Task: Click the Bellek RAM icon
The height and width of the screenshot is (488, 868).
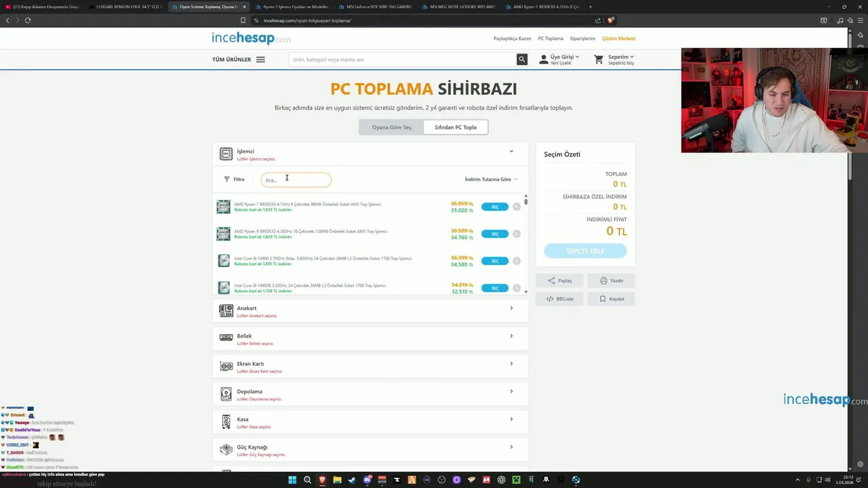Action: pos(226,338)
